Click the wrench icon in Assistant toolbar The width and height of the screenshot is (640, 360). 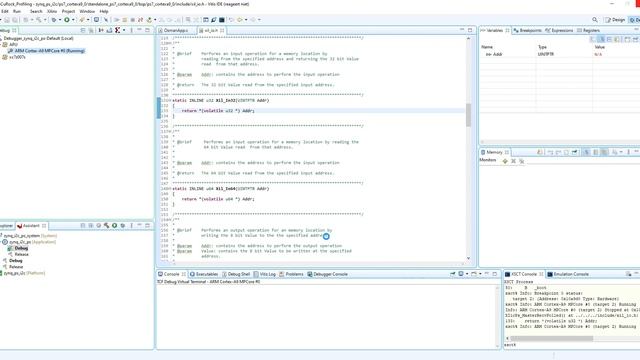point(106,225)
